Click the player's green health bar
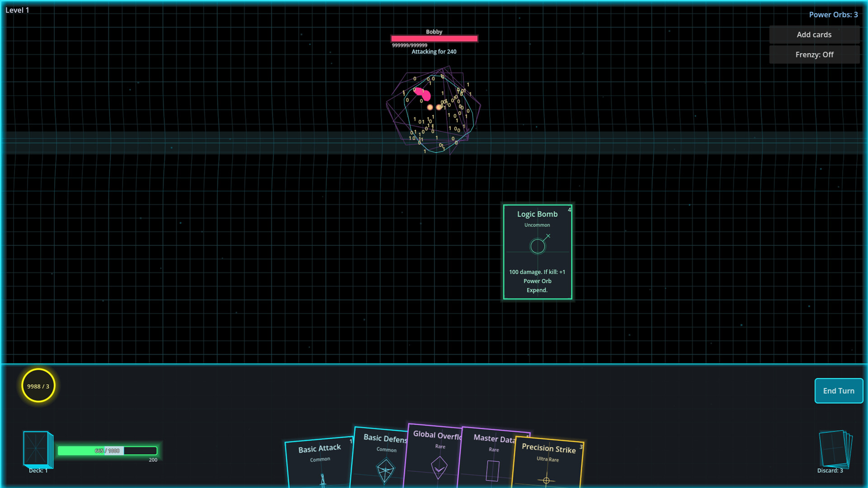The image size is (868, 488). pyautogui.click(x=107, y=450)
